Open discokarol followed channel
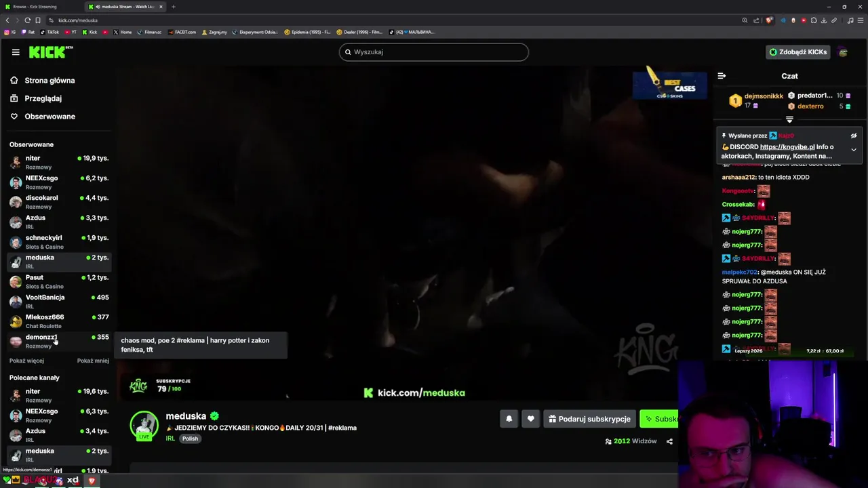Viewport: 868px width, 488px height. coord(58,201)
